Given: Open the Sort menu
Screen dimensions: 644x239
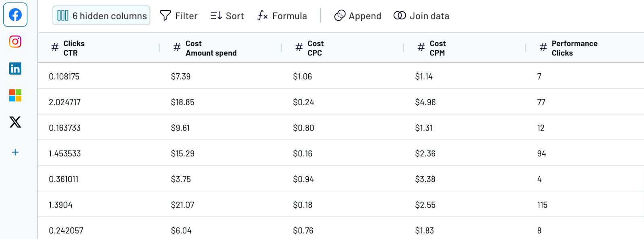Looking at the screenshot, I should 227,16.
